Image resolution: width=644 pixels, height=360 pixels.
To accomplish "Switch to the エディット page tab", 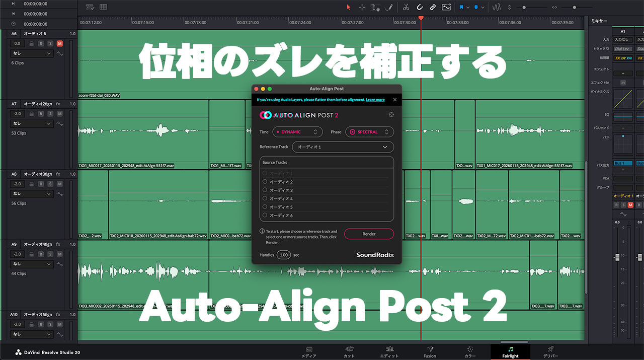I will (389, 351).
